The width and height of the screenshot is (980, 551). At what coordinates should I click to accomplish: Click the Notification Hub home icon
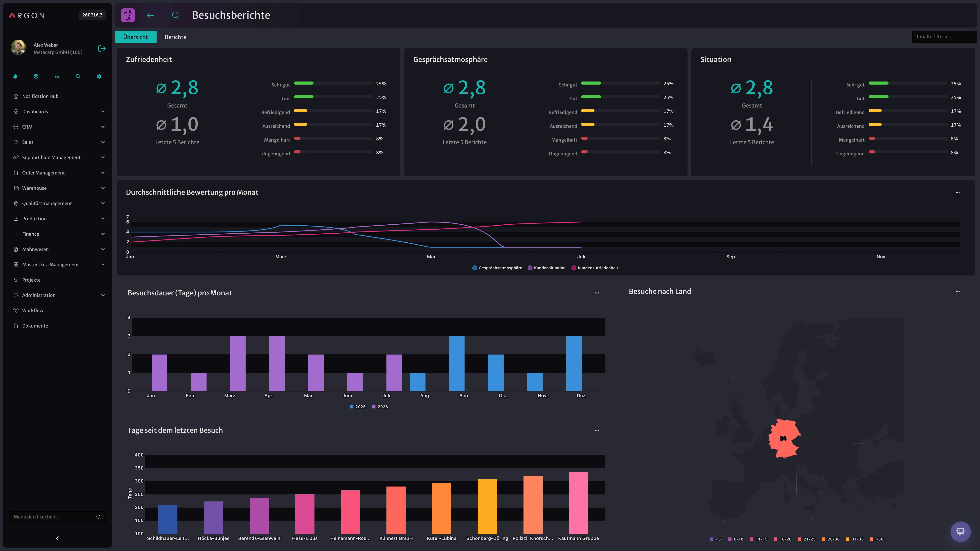pos(16,96)
